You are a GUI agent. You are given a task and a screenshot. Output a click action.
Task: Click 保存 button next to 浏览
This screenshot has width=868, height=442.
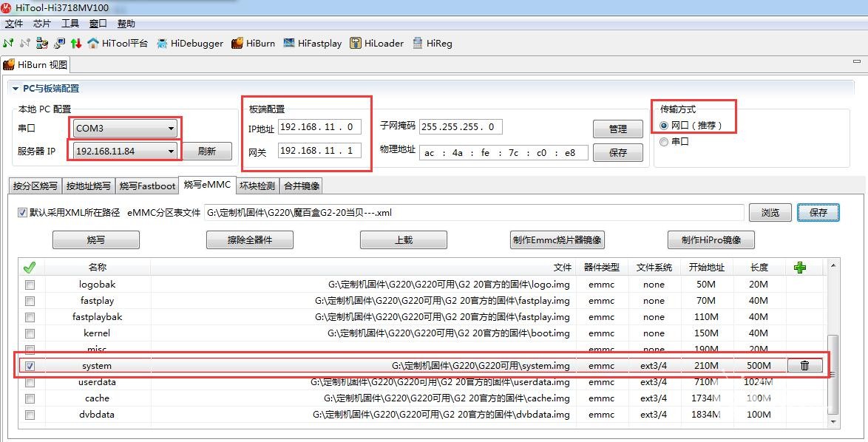pos(818,212)
